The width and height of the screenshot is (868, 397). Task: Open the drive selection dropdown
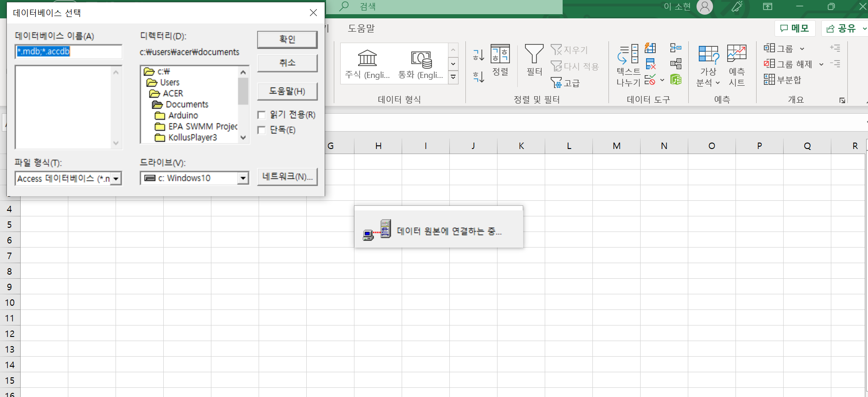pos(243,178)
